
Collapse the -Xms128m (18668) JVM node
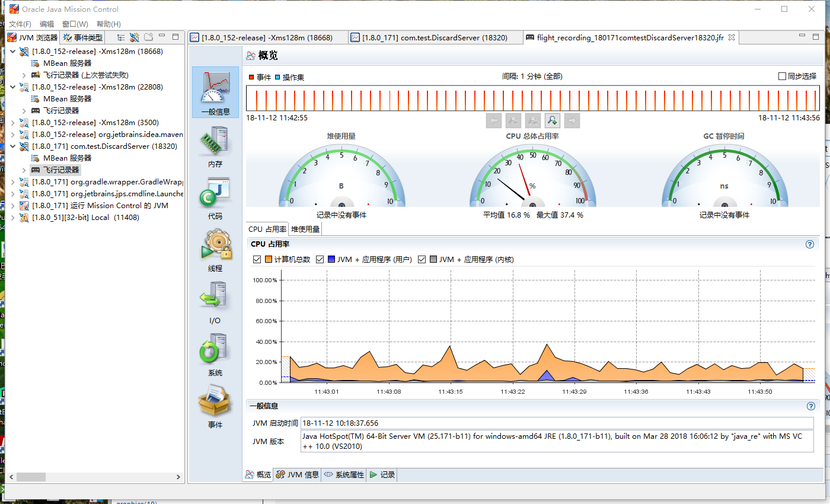(13, 52)
